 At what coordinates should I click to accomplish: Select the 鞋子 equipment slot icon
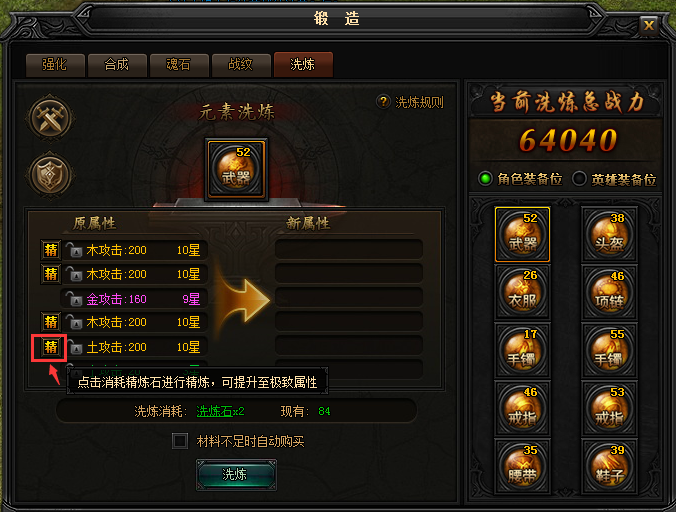[x=609, y=467]
